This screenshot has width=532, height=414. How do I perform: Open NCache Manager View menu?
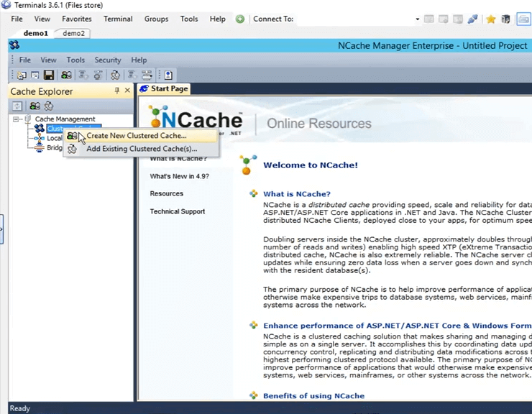click(x=48, y=60)
